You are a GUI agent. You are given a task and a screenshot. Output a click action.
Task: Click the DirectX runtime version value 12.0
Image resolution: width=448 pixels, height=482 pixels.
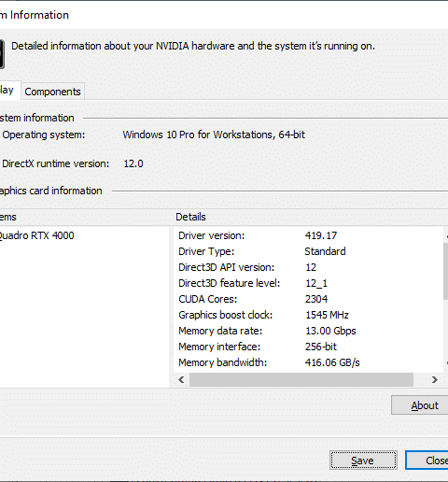133,163
